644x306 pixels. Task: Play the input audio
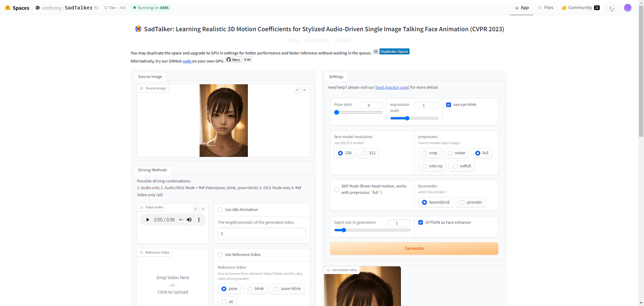tap(148, 220)
